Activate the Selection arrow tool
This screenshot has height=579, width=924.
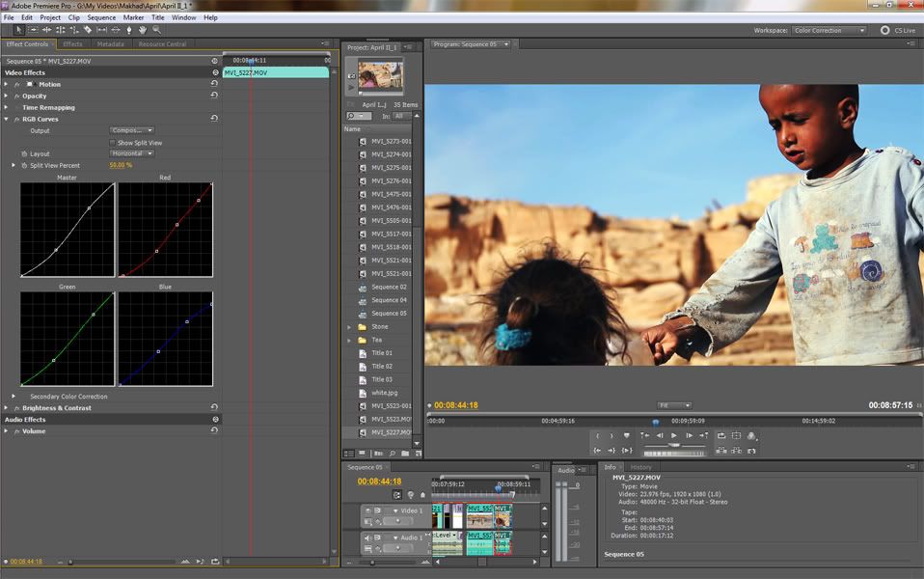tap(19, 30)
